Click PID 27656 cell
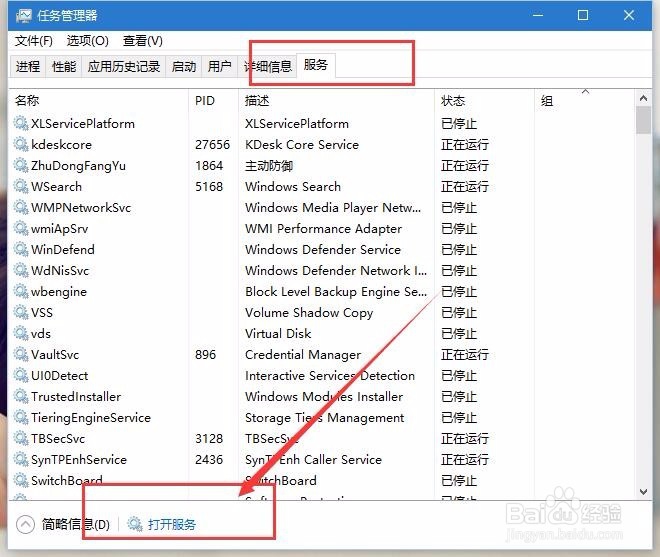This screenshot has height=557, width=660. [x=213, y=144]
